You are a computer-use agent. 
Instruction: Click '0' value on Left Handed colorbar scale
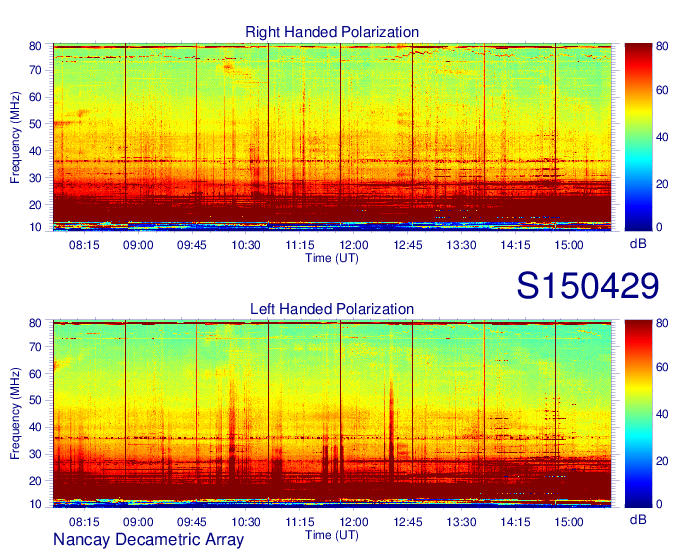(x=659, y=504)
